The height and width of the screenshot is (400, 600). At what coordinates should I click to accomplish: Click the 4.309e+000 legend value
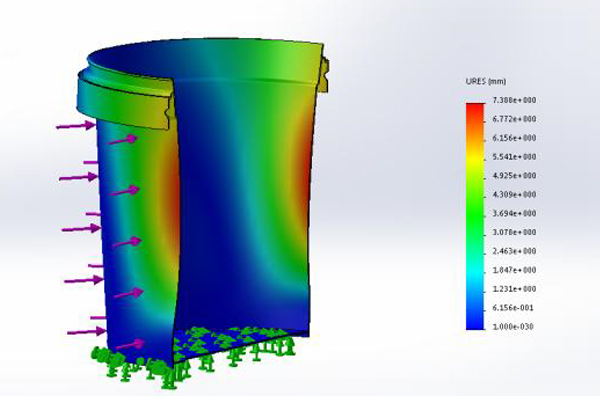[515, 195]
